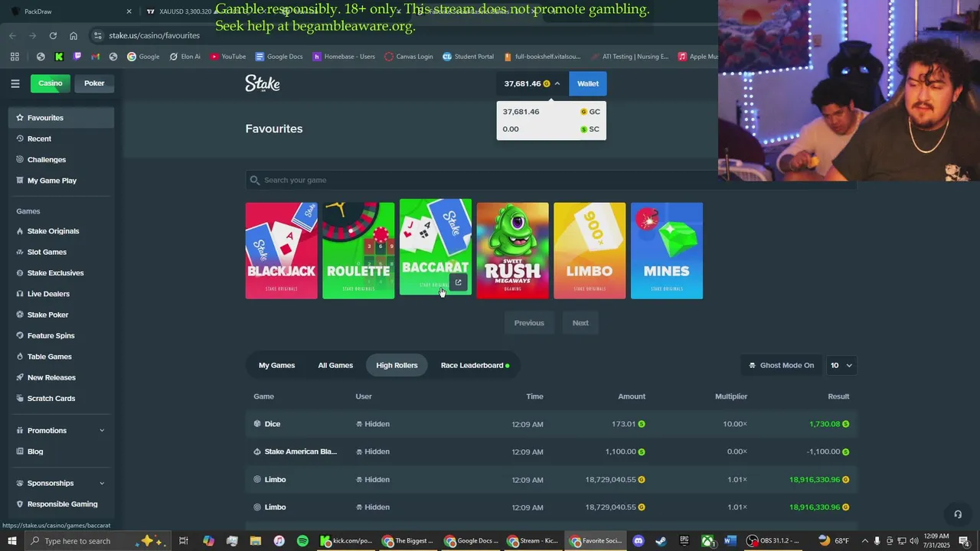Open the Chrome apps grid icon
Image resolution: width=980 pixels, height=551 pixels.
15,57
